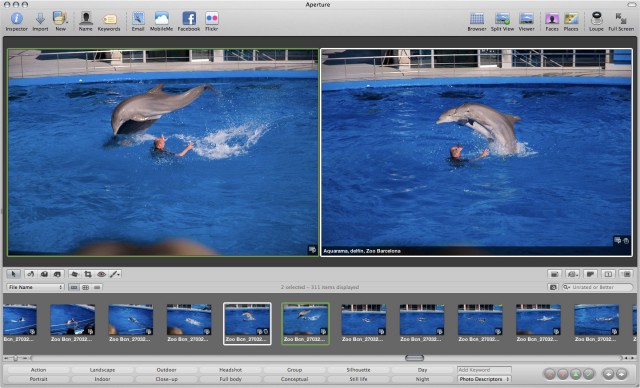The width and height of the screenshot is (640, 388).
Task: Apply the Full body keyword
Action: [x=231, y=379]
